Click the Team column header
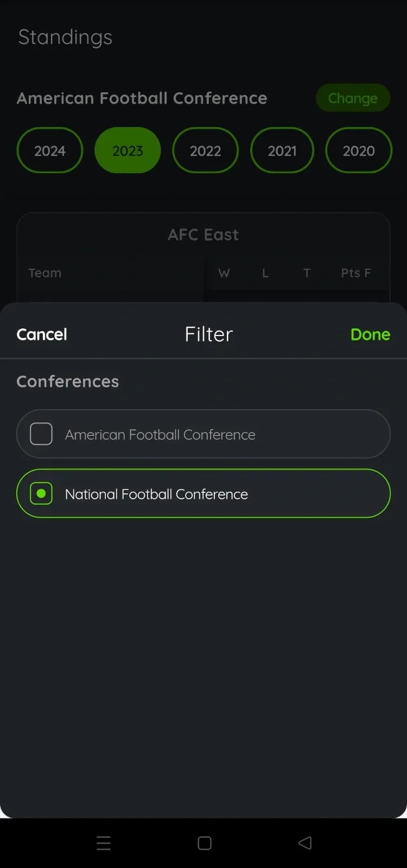The width and height of the screenshot is (407, 868). (45, 273)
